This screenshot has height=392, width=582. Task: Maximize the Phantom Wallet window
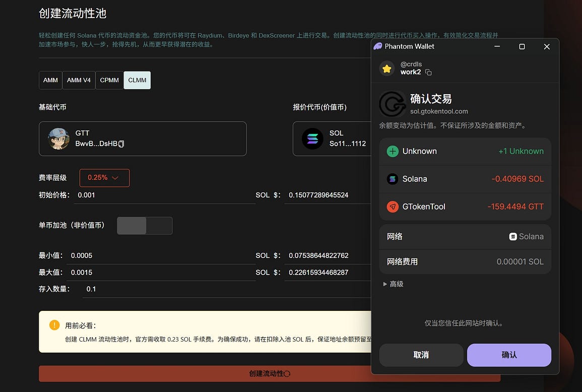(x=522, y=46)
